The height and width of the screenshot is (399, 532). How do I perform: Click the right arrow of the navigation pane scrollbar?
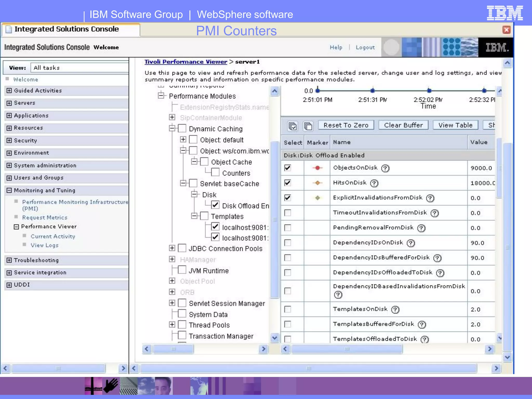[x=123, y=368]
